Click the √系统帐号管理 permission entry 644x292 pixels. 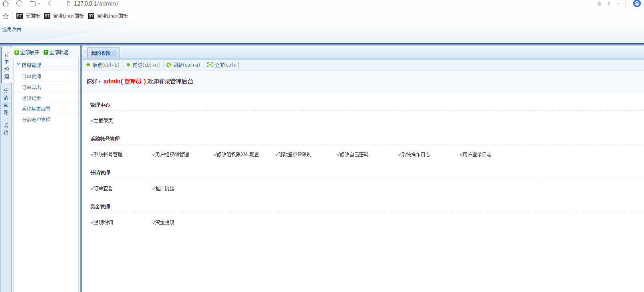pos(106,154)
